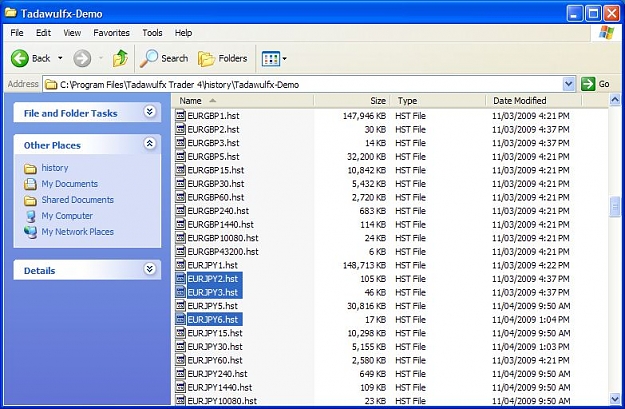The image size is (625, 409).
Task: Click the EURGBP240.hst file icon
Action: pos(181,210)
